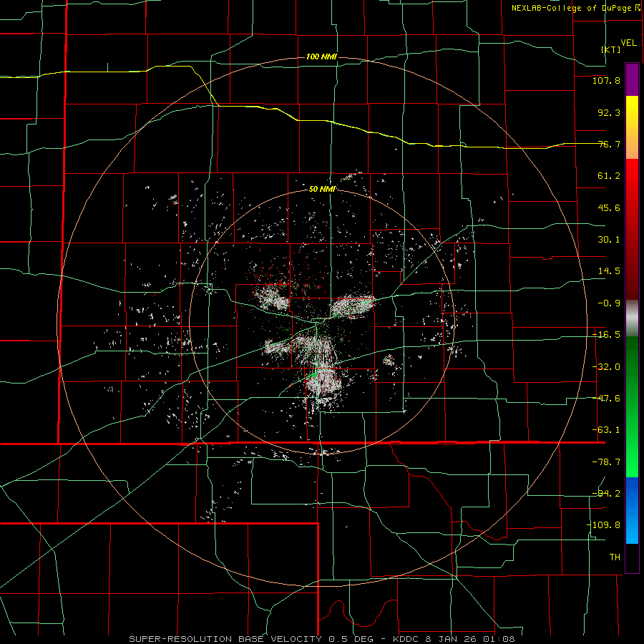
Task: Pick the green segment of the color bar
Action: pyautogui.click(x=632, y=406)
